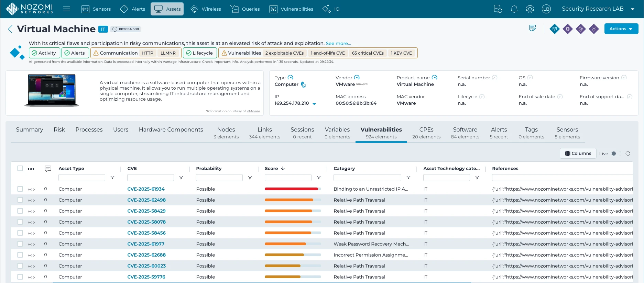
Task: Open the asset notes comment icon
Action: [x=532, y=29]
